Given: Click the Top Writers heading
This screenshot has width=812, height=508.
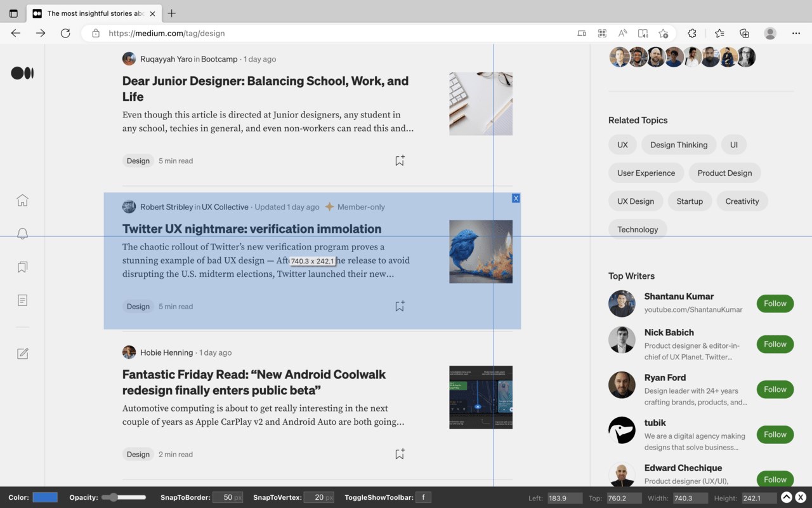Looking at the screenshot, I should pyautogui.click(x=631, y=276).
